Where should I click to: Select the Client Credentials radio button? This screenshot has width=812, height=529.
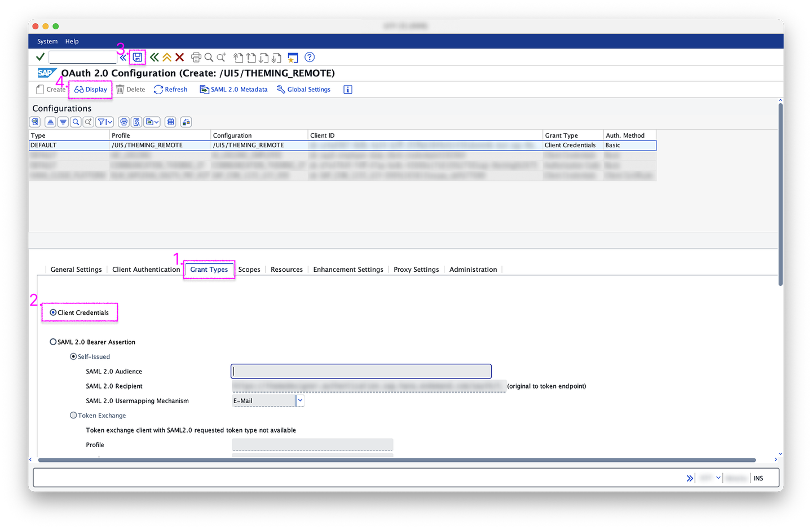[x=53, y=312]
